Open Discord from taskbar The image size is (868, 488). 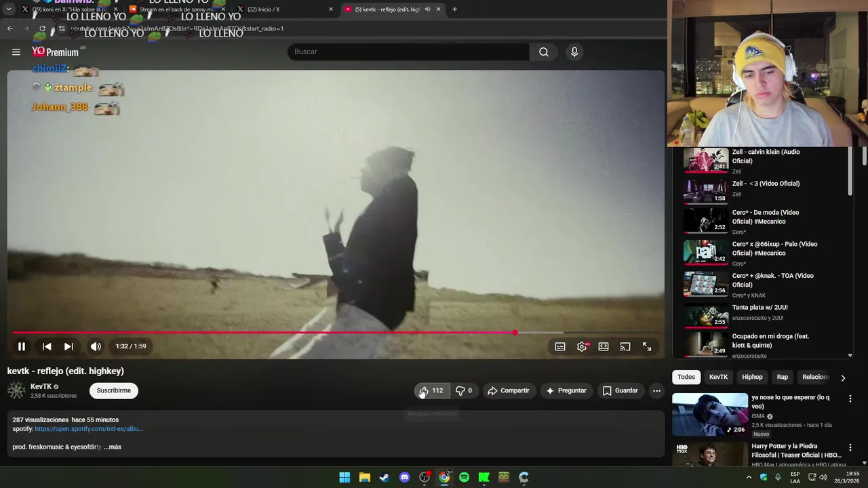pos(405,477)
